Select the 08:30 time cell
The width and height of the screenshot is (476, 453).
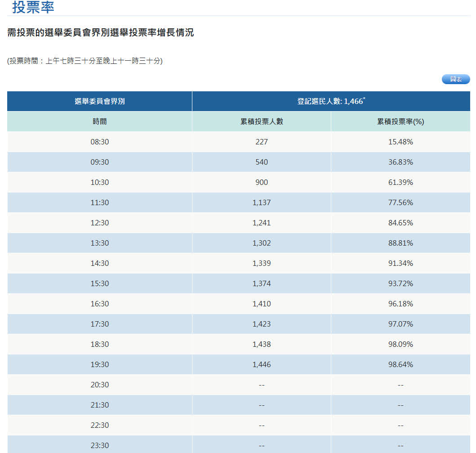(99, 142)
